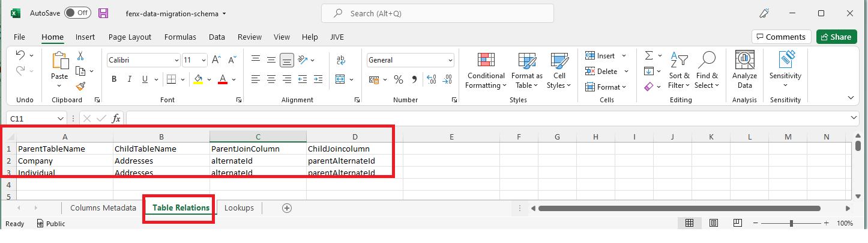Image resolution: width=868 pixels, height=243 pixels.
Task: Toggle Bold formatting
Action: click(x=114, y=79)
